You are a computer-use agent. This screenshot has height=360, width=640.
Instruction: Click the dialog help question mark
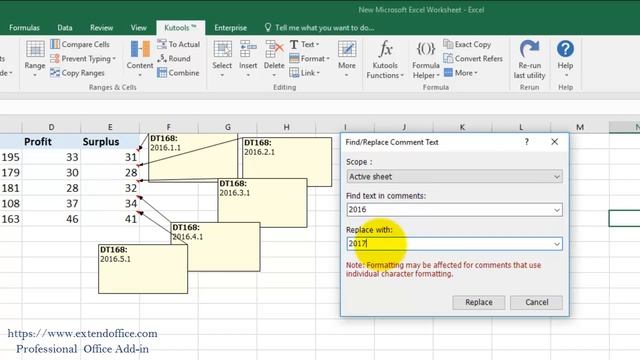pyautogui.click(x=527, y=142)
